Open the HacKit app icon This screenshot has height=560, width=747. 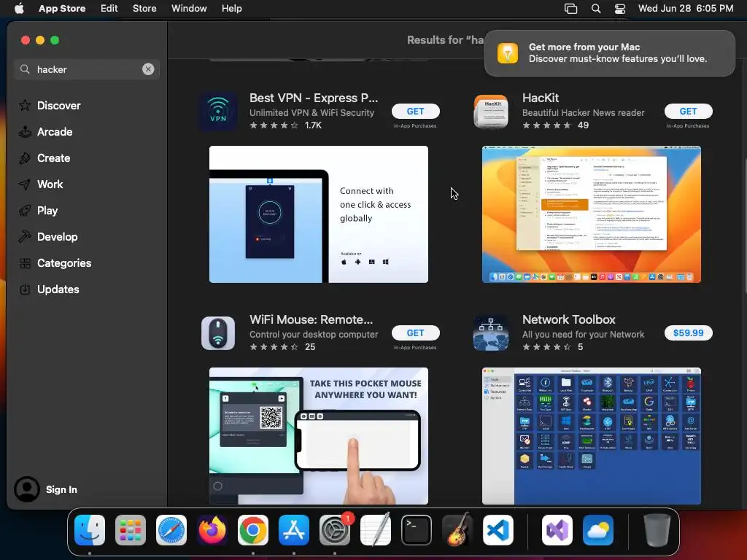[x=491, y=112]
